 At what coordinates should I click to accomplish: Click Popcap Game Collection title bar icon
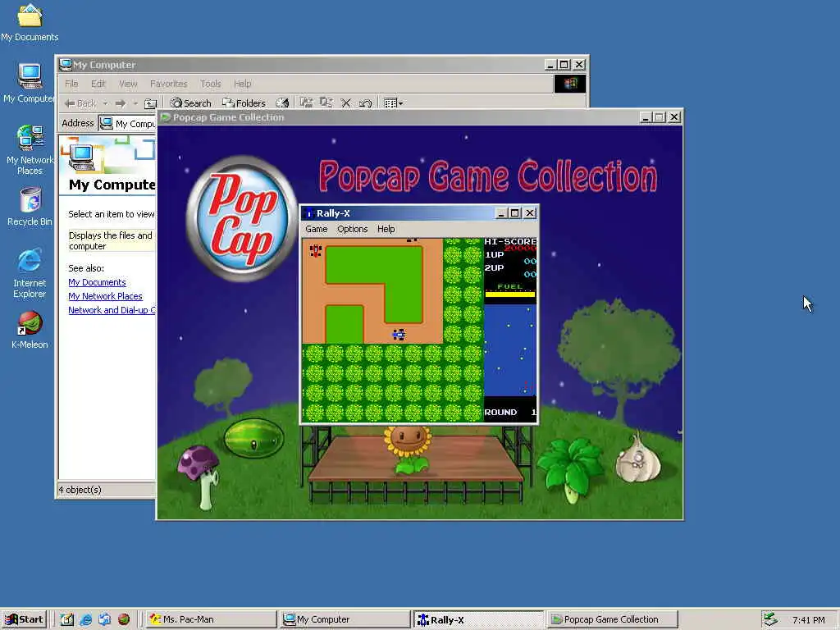[166, 117]
